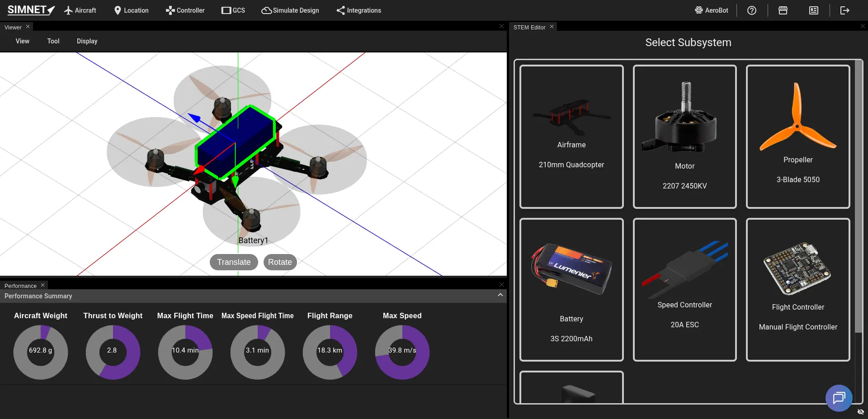Open the Display dropdown in Viewer
The image size is (868, 419).
(x=87, y=41)
